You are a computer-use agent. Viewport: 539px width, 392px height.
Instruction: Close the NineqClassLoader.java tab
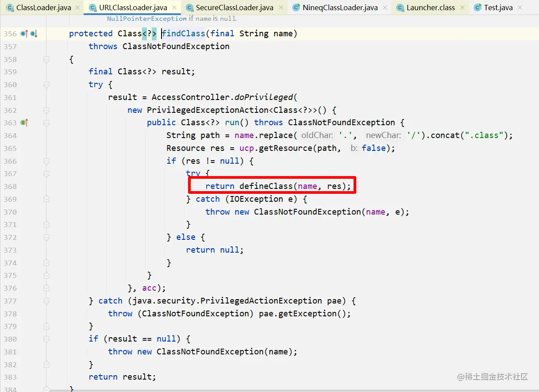[385, 8]
